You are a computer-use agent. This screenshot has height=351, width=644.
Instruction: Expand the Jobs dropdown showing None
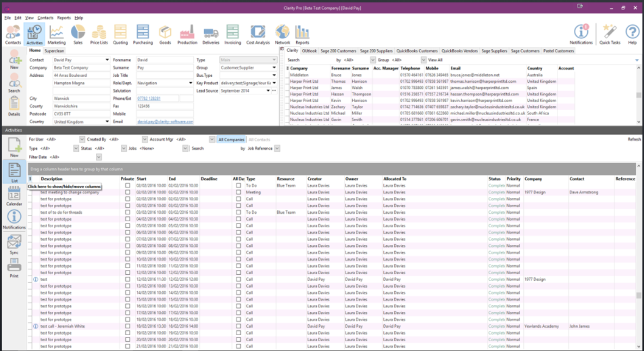tap(186, 148)
